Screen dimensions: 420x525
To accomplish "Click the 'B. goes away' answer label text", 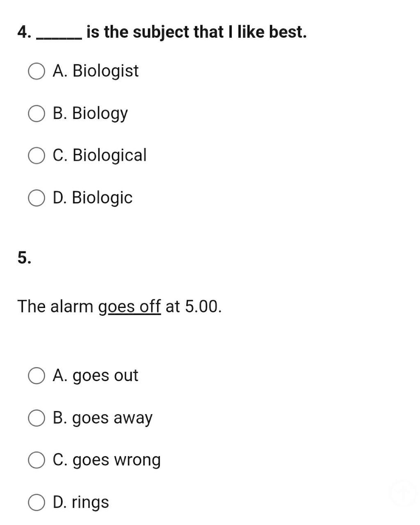I will 103,418.
